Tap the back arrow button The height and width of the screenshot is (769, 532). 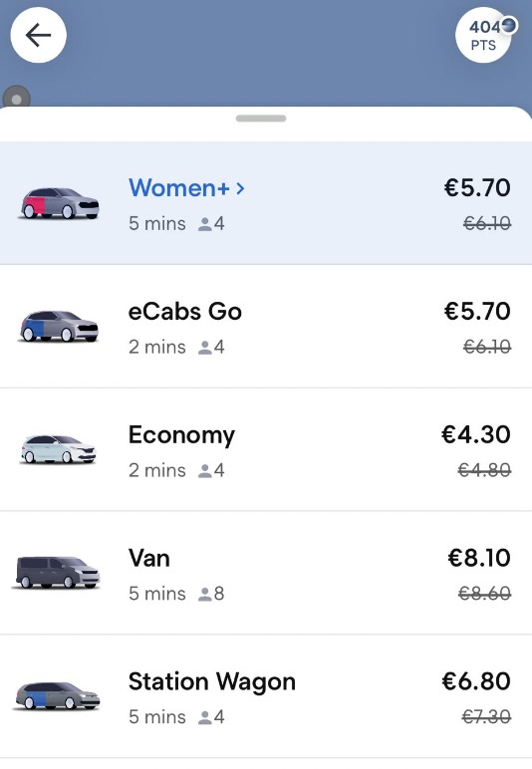(x=38, y=35)
